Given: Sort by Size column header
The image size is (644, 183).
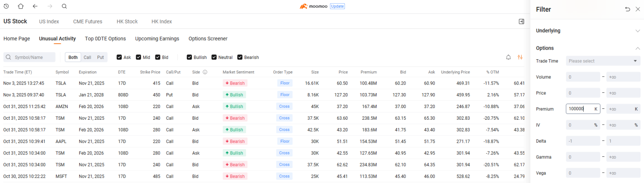Looking at the screenshot, I should (x=315, y=72).
